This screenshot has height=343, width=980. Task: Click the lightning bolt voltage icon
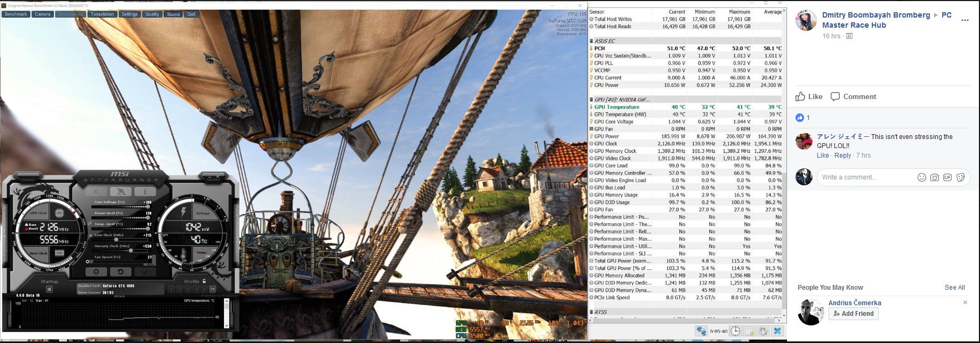coord(184,212)
